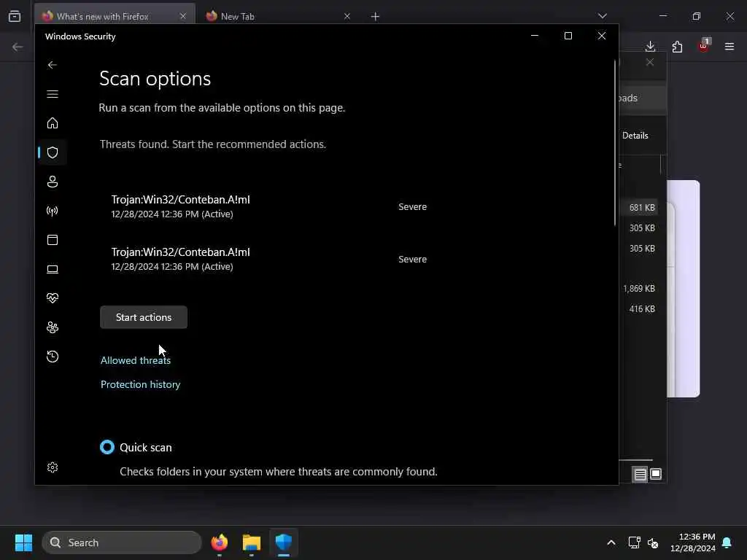The width and height of the screenshot is (747, 560).
Task: Click Firefox back navigation arrow
Action: coord(18,47)
